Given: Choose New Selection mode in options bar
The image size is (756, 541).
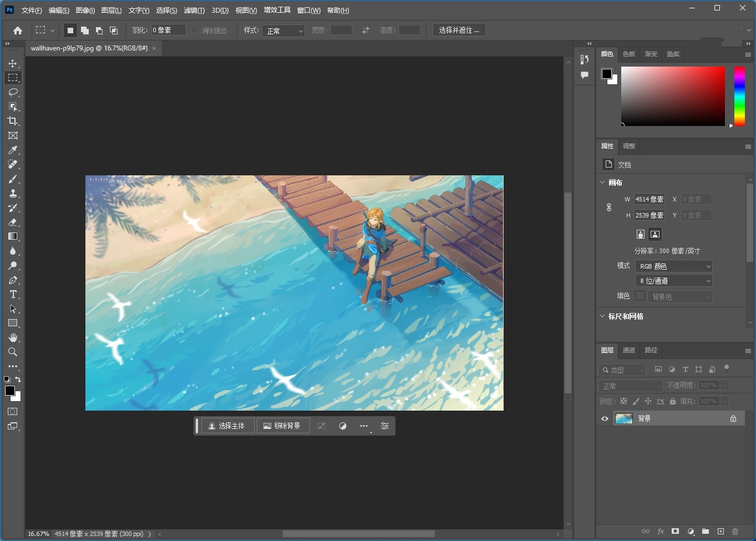Looking at the screenshot, I should coord(70,31).
